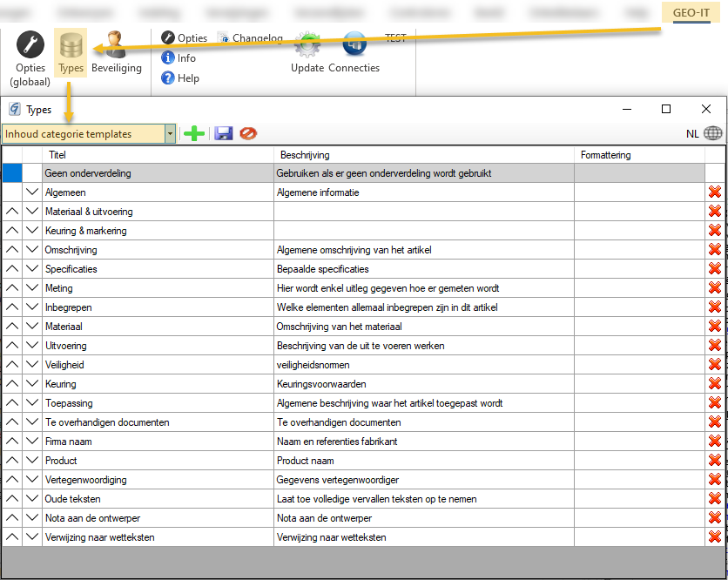Cancel changes with the red prohibition icon
This screenshot has height=580, width=728.
coord(248,134)
